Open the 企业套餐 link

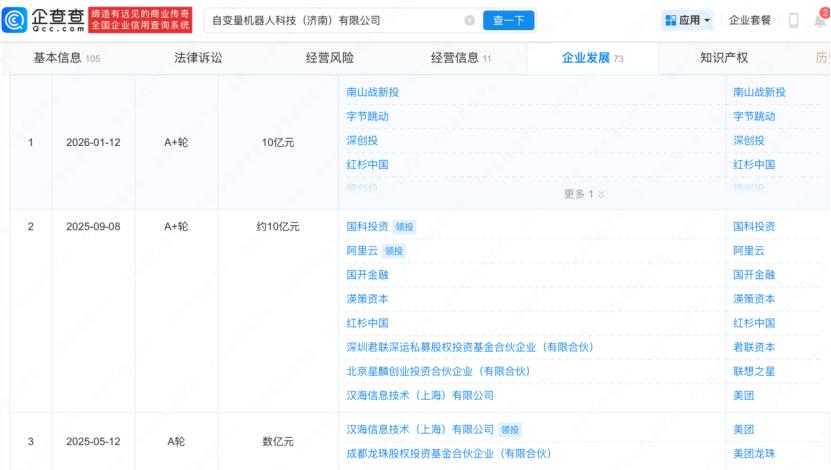pos(750,20)
